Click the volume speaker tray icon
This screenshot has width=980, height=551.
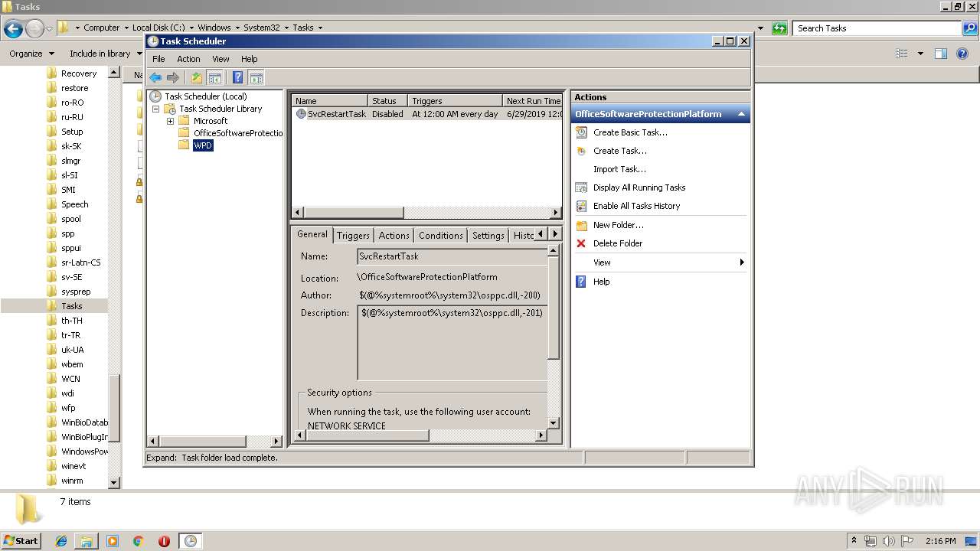click(889, 541)
